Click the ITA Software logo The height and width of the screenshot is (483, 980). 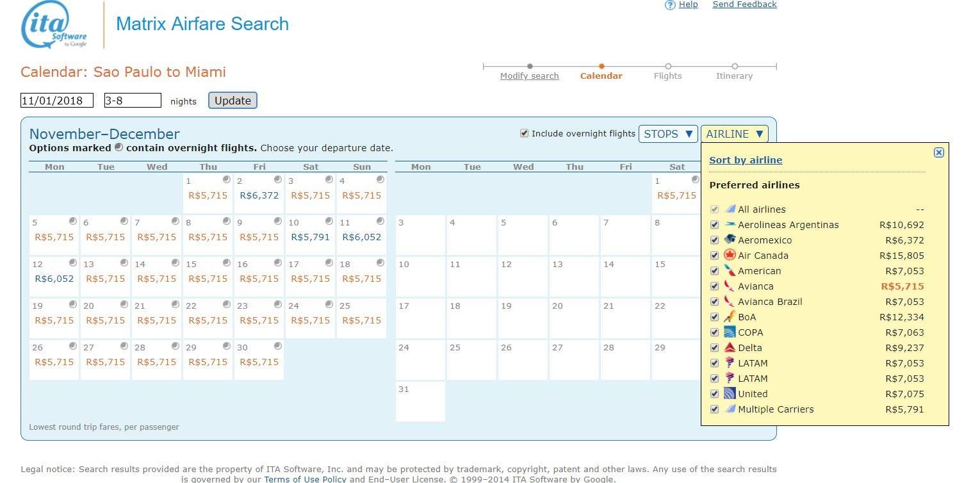pos(54,25)
